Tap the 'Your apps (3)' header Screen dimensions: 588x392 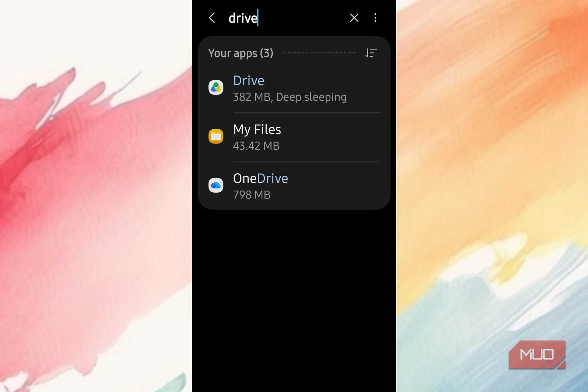coord(241,53)
